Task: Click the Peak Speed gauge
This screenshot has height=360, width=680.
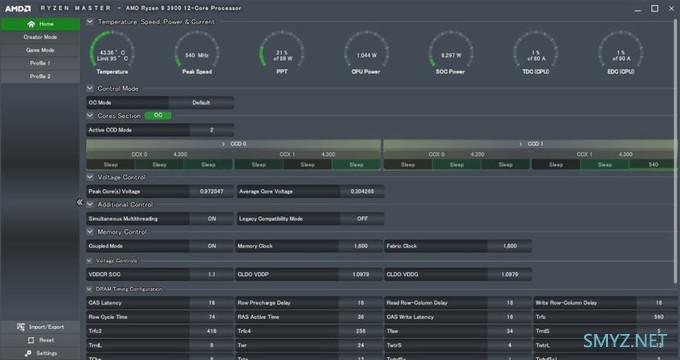Action: click(197, 52)
